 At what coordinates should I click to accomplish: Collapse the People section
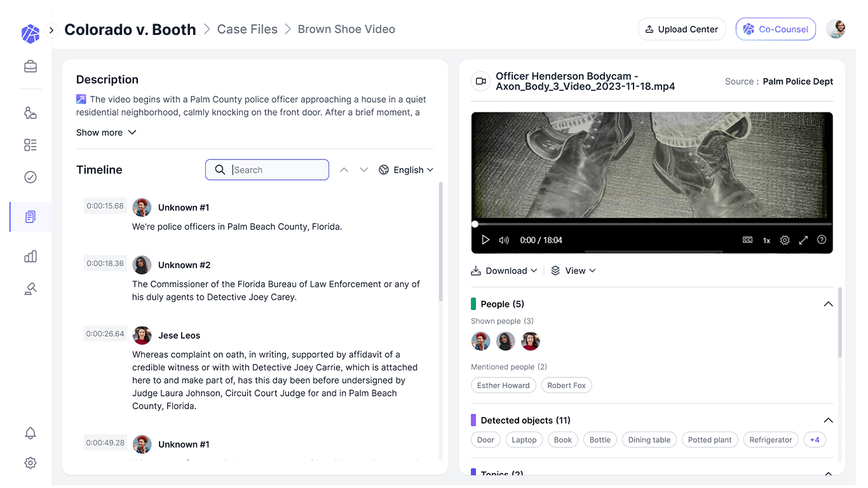coord(828,304)
